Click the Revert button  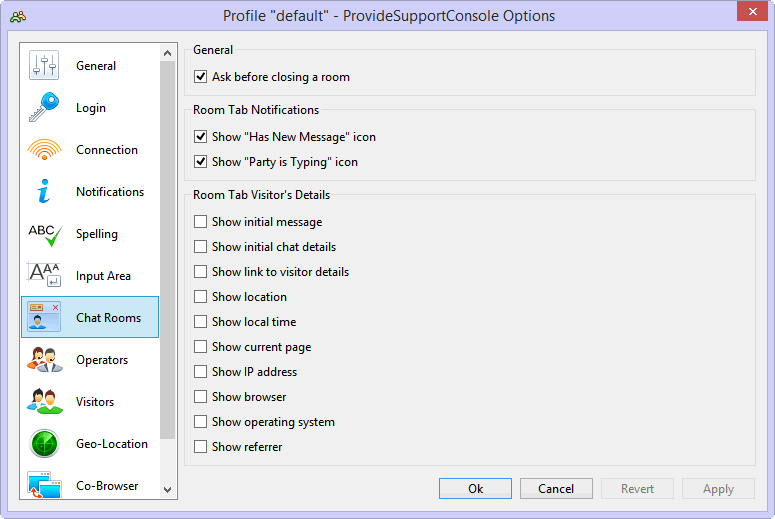point(637,488)
